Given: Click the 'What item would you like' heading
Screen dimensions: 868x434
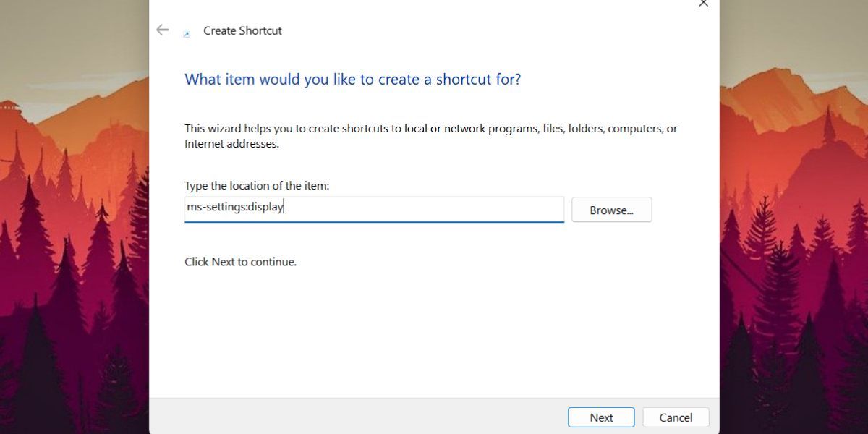Looking at the screenshot, I should coord(352,79).
